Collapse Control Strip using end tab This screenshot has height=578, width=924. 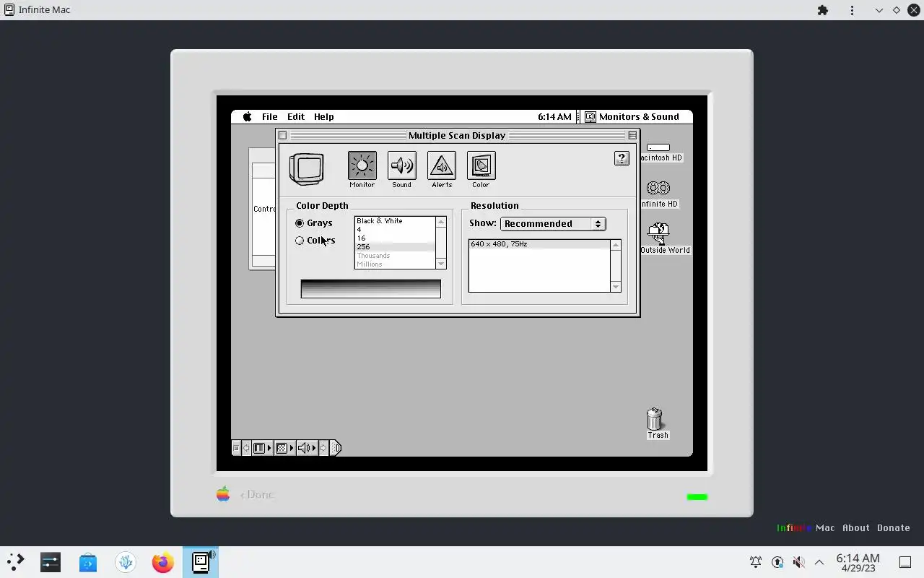336,448
